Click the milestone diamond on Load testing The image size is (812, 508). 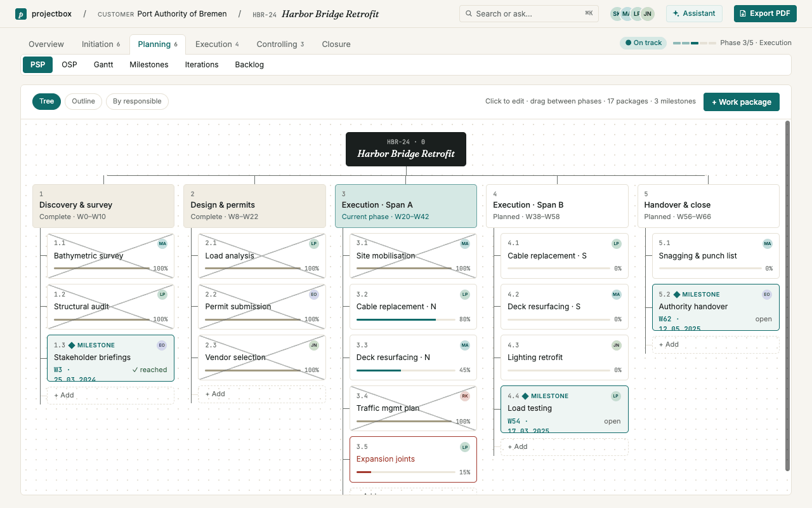525,396
